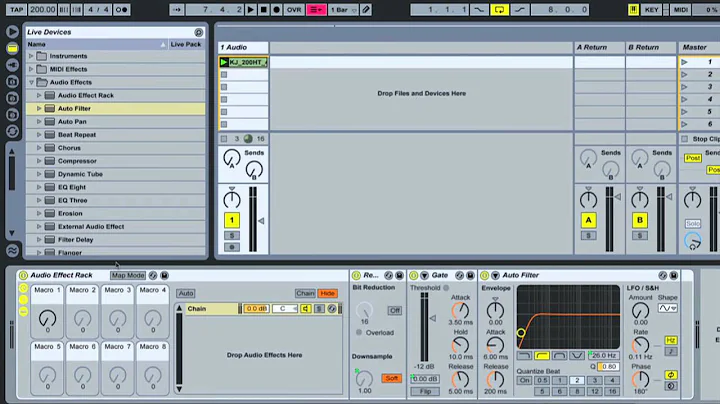Toggle the Auto Filter device activator
The image size is (720, 404).
pyautogui.click(x=484, y=275)
